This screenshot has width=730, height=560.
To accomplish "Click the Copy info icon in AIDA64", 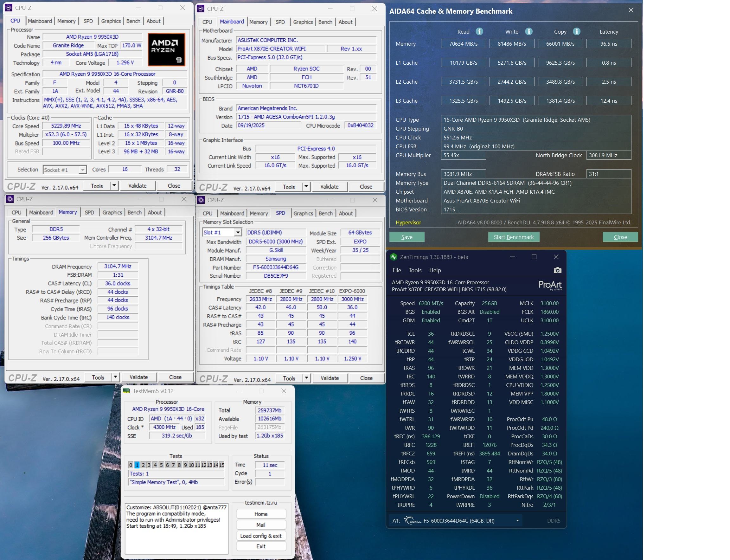I will pos(576,31).
